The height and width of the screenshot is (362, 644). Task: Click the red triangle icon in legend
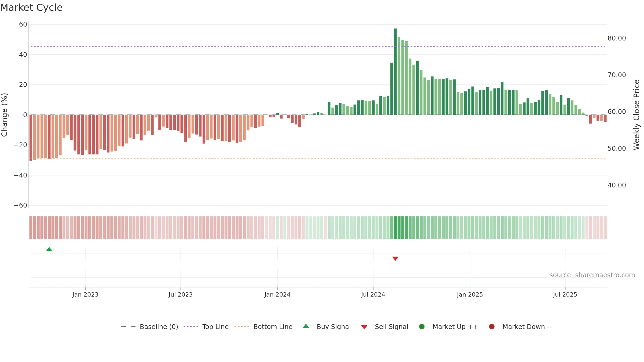pyautogui.click(x=364, y=327)
